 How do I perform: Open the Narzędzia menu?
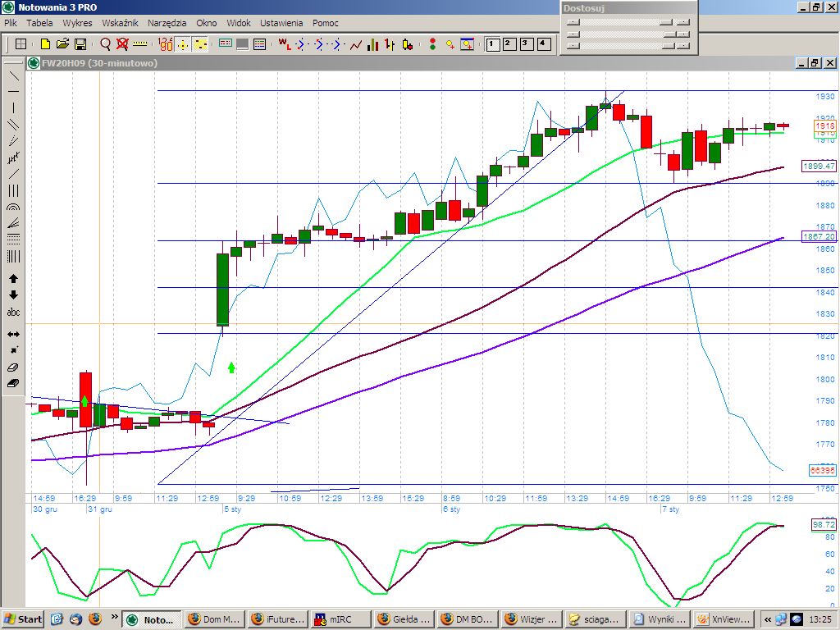(167, 23)
